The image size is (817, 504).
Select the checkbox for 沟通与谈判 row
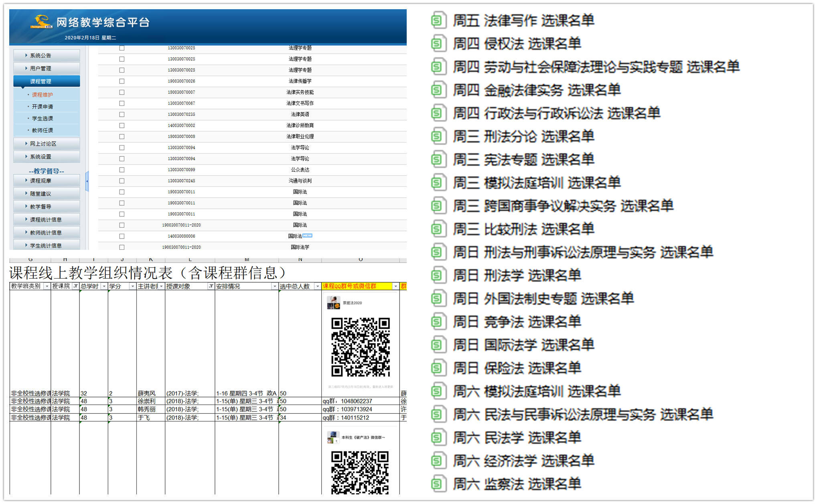pyautogui.click(x=122, y=181)
